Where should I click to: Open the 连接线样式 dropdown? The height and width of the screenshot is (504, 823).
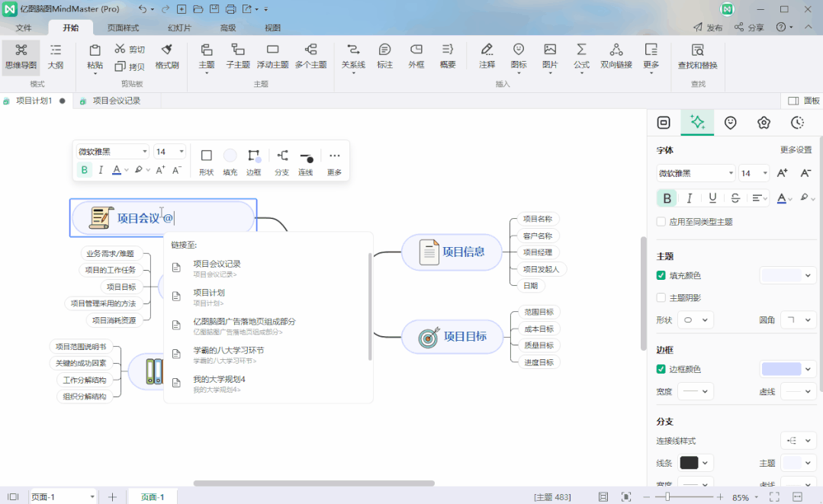(799, 441)
